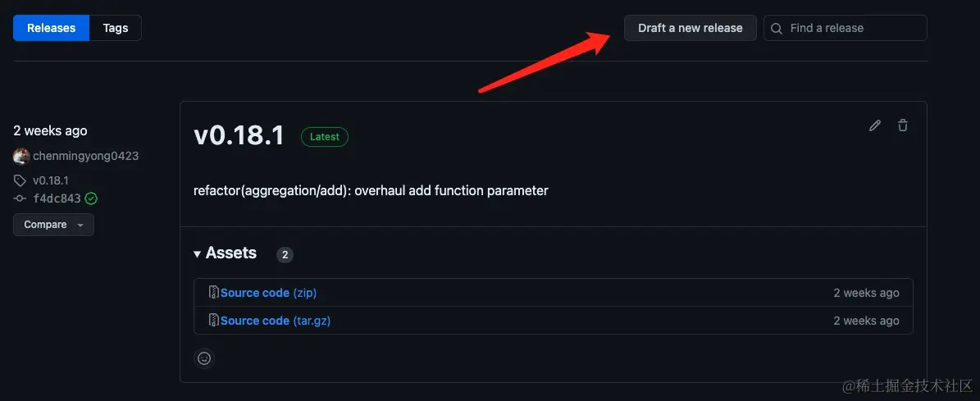The image size is (980, 401).
Task: Click the v0.18.1 release title
Action: pyautogui.click(x=239, y=136)
